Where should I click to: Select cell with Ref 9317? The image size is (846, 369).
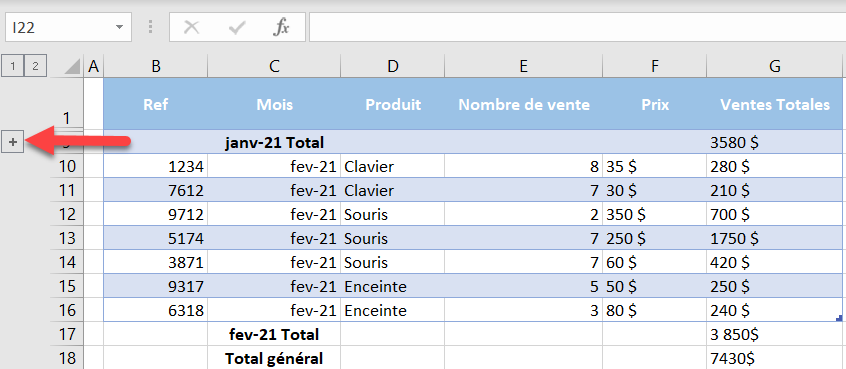[x=155, y=285]
